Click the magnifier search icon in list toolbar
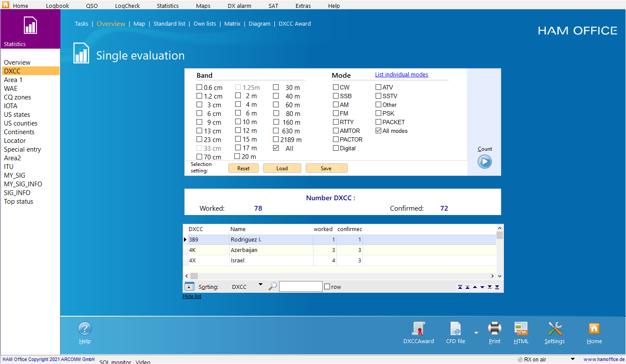Viewport: 626px width, 364px height. pyautogui.click(x=273, y=286)
